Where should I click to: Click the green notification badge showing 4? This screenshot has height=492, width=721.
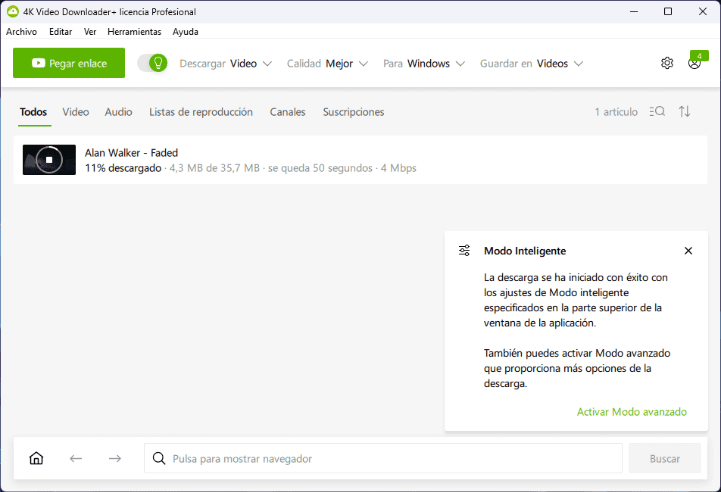(x=699, y=56)
